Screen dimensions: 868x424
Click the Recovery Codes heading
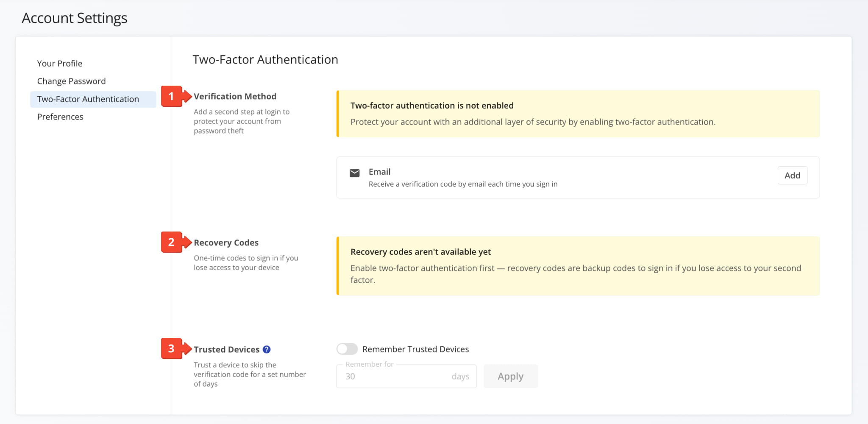click(x=226, y=243)
